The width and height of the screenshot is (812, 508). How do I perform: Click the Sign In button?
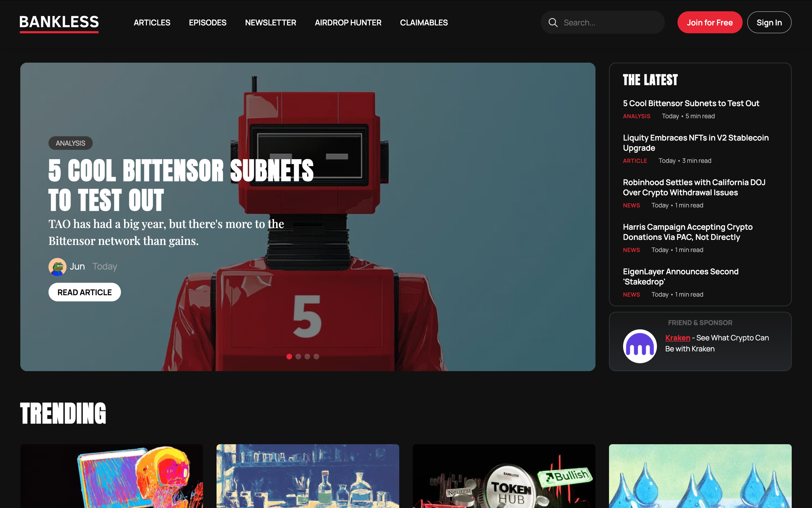click(769, 23)
